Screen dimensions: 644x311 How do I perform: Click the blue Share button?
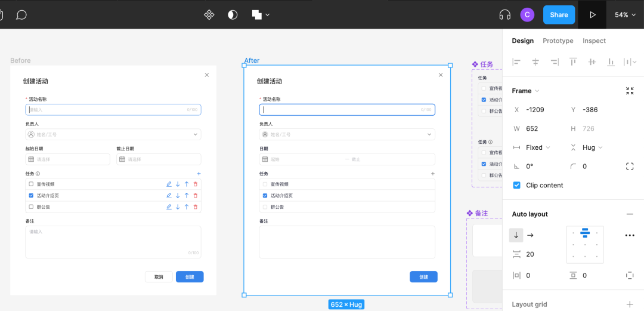[x=559, y=14]
